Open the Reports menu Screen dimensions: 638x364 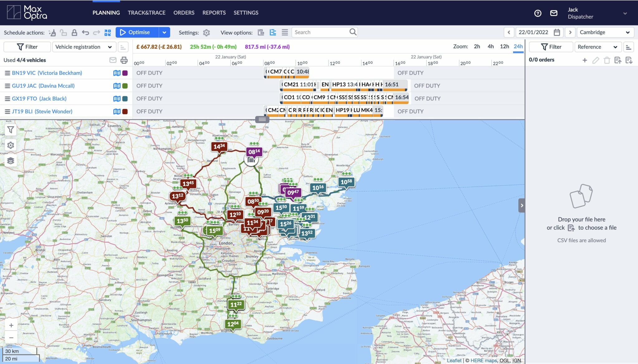214,13
